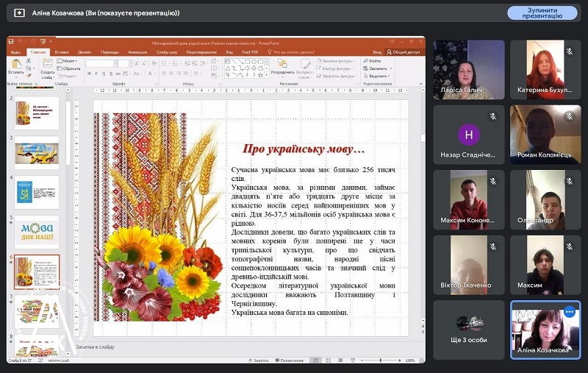The width and height of the screenshot is (588, 373).
Task: Click the Что вы хотите сделать search box
Action: 291,52
